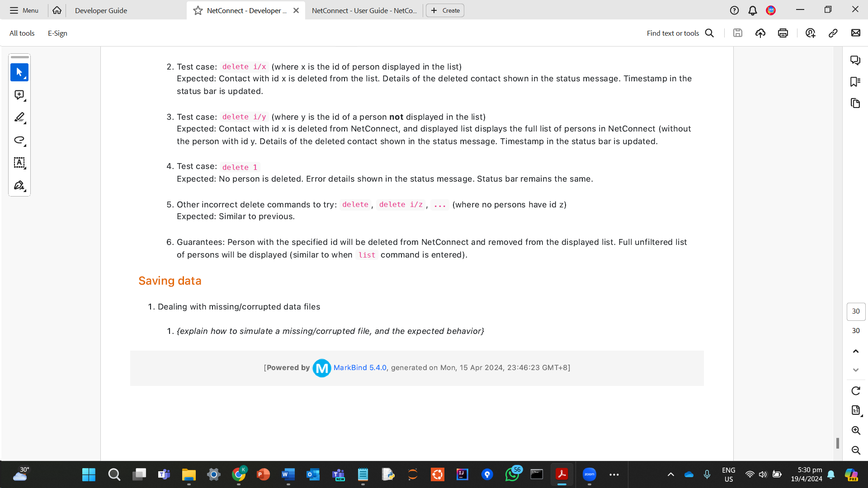Click the Create new tab button
868x488 pixels.
point(445,10)
